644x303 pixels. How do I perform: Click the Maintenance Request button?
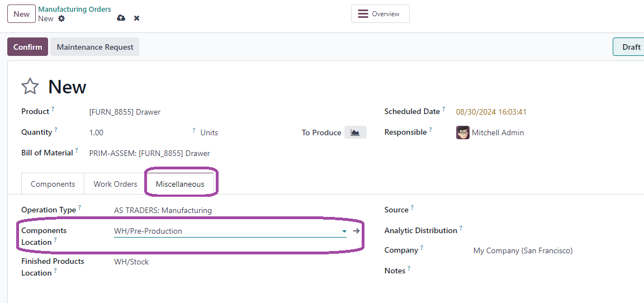(95, 47)
